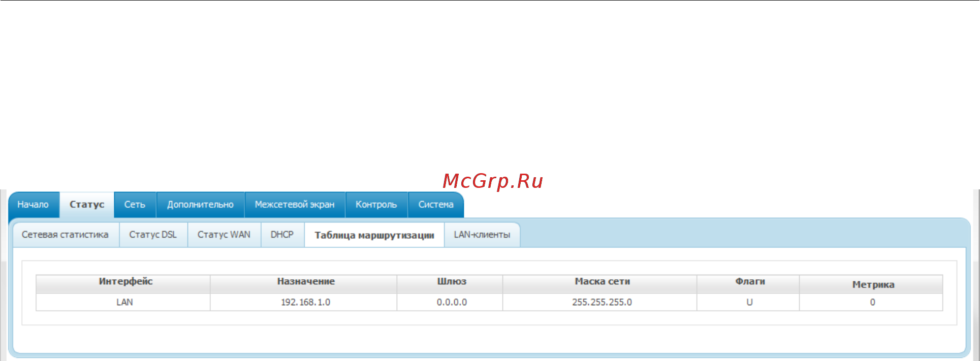This screenshot has width=980, height=361.
Task: Select netmask 255.255.255.0 cell
Action: (x=600, y=302)
